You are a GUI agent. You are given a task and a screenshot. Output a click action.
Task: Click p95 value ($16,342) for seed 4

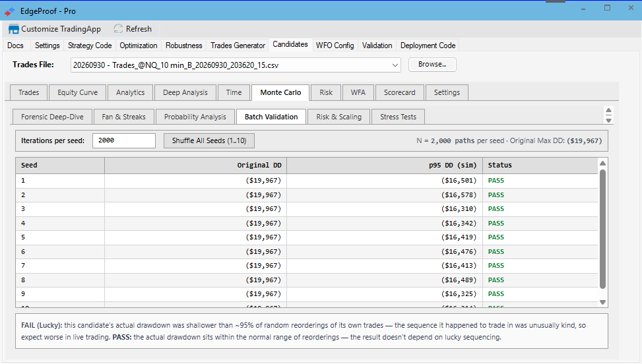point(459,224)
